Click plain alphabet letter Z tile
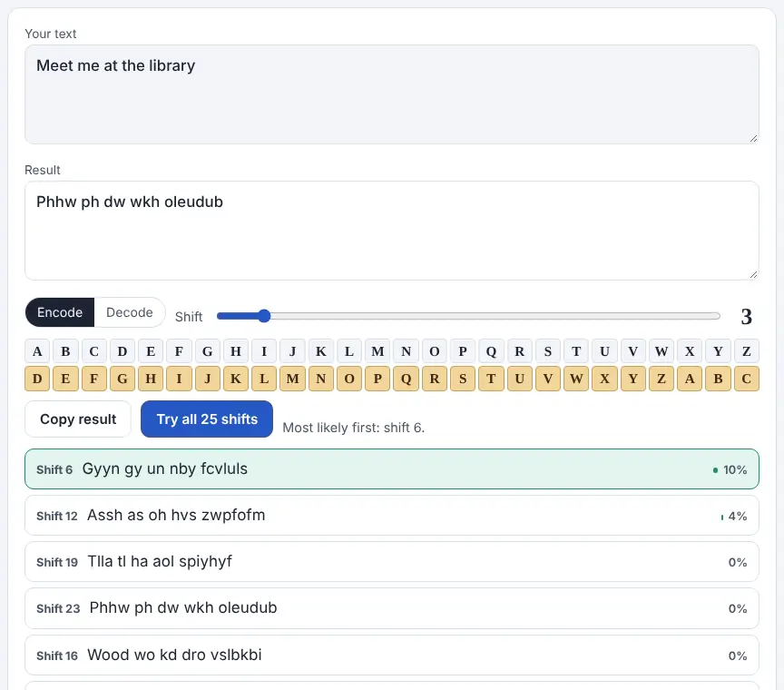Screen dimensions: 784x690 tap(747, 351)
